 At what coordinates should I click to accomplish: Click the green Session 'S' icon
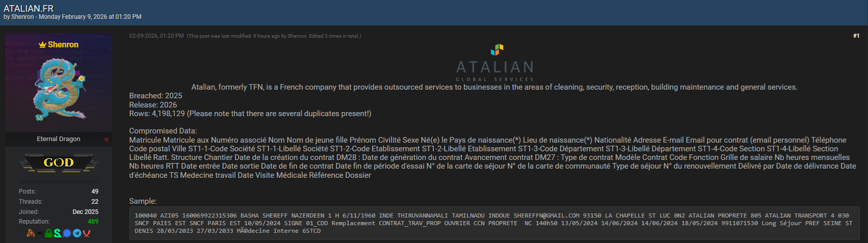pos(57,233)
